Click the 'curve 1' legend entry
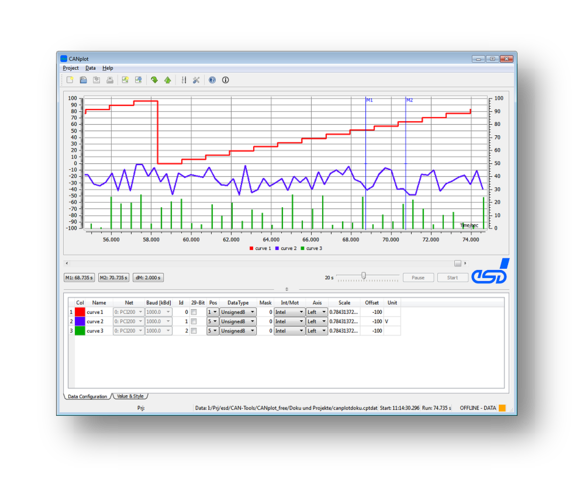 click(x=260, y=248)
